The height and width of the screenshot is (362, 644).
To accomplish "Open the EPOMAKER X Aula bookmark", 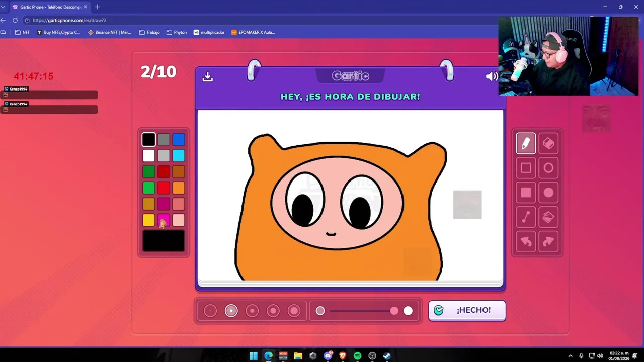I will pyautogui.click(x=253, y=32).
